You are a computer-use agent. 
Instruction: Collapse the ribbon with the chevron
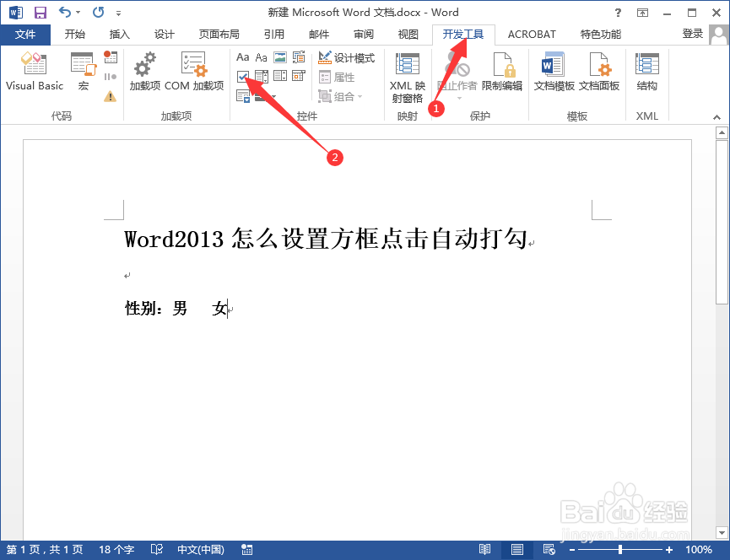click(716, 116)
